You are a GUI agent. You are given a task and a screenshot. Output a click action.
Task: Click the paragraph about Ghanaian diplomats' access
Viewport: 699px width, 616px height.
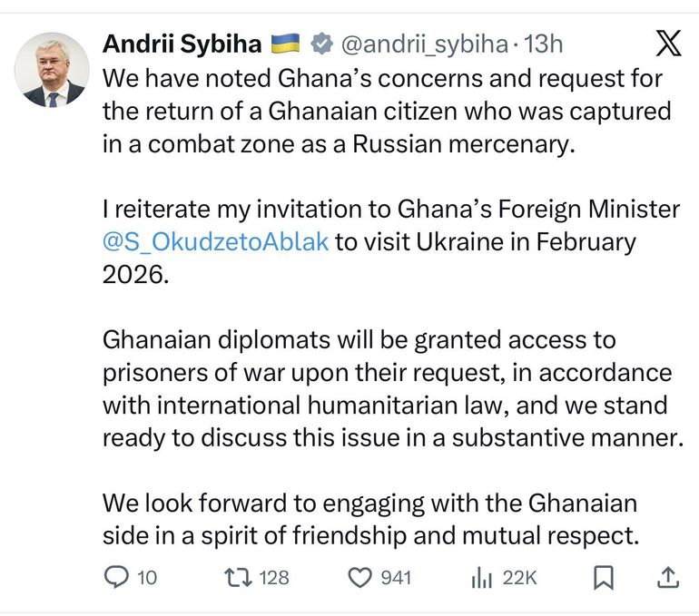click(390, 389)
